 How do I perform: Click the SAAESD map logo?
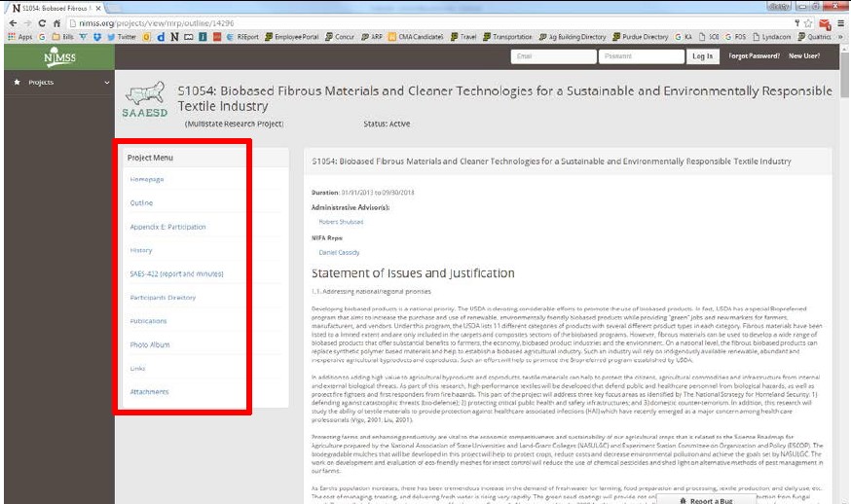coord(144,97)
